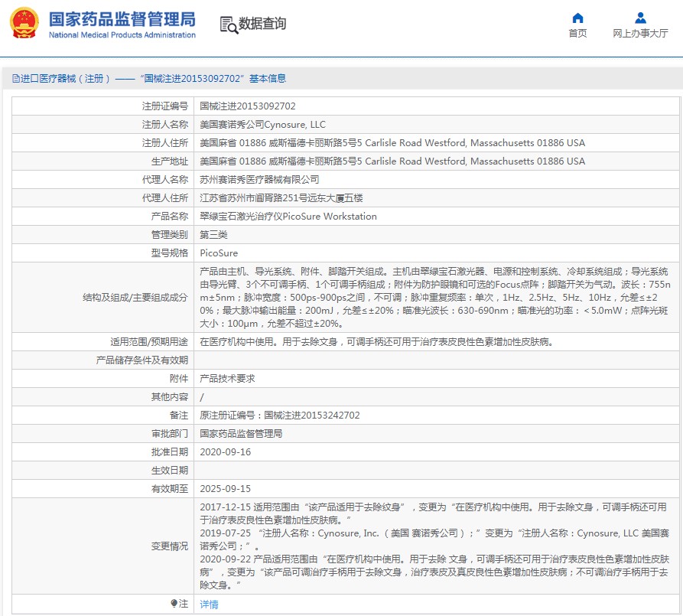Select 苏州赛诺秀医疗器械有限公司 agent name
683x616 pixels.
tap(259, 180)
